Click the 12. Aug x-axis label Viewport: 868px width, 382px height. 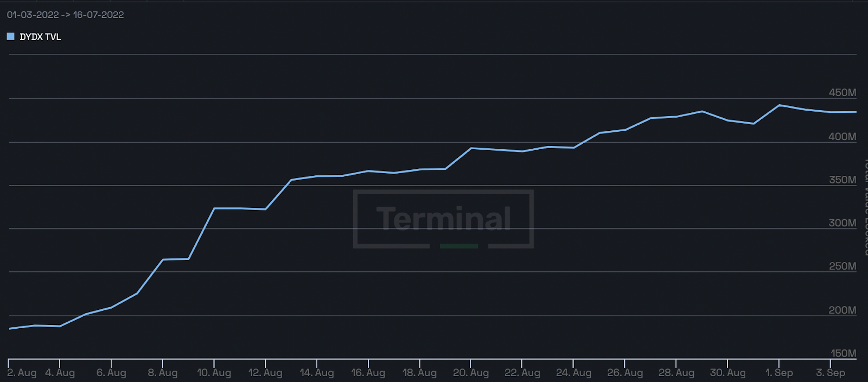pos(265,373)
